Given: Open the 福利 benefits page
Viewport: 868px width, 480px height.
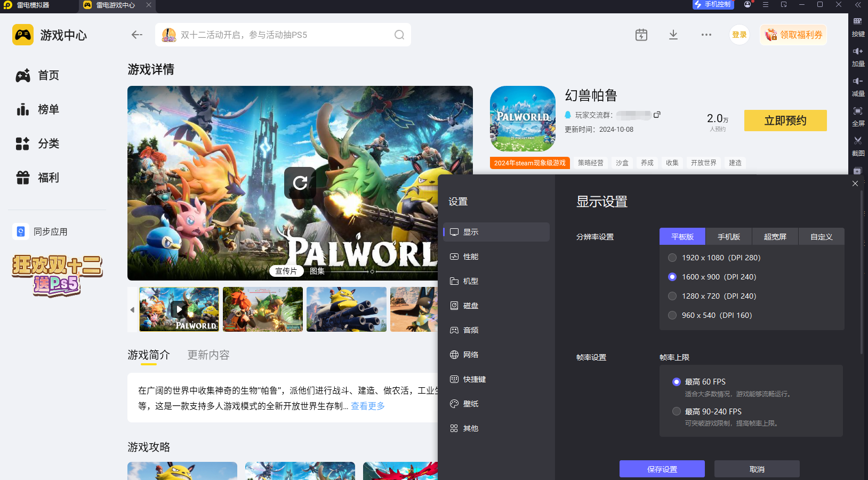Looking at the screenshot, I should 37,178.
